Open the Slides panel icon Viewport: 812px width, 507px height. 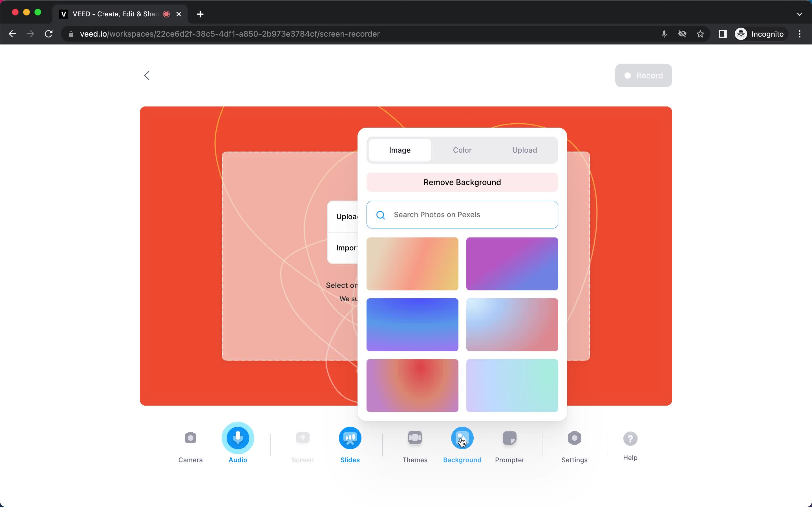click(350, 438)
